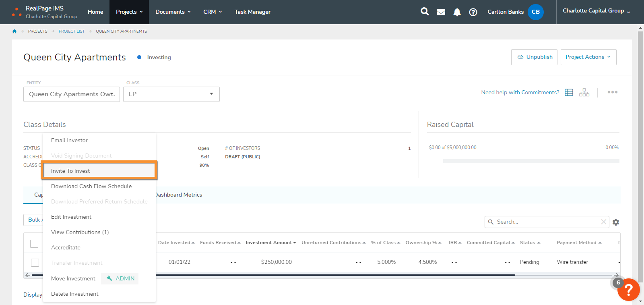The image size is (644, 305).
Task: Switch to table view icon
Action: tap(569, 92)
